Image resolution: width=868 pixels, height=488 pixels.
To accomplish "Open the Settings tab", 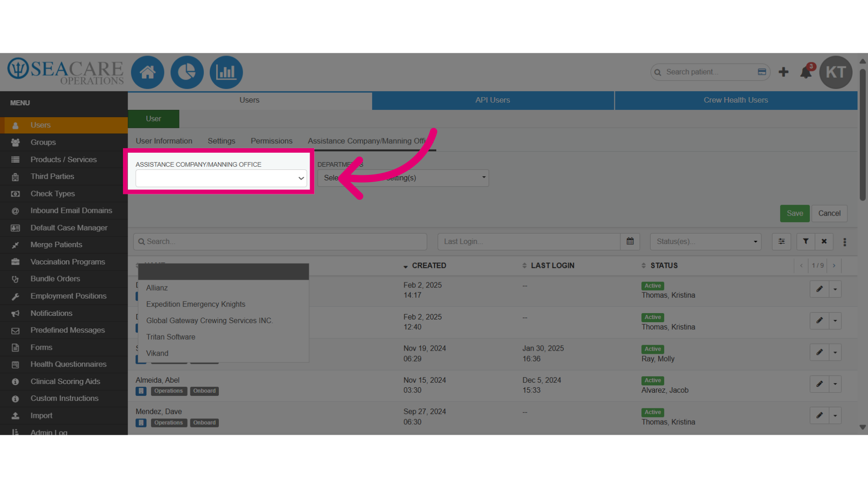I will coord(222,141).
